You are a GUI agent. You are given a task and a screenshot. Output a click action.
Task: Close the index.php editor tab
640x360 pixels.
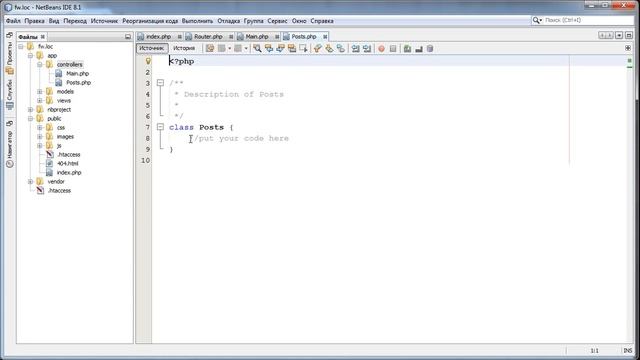(179, 37)
